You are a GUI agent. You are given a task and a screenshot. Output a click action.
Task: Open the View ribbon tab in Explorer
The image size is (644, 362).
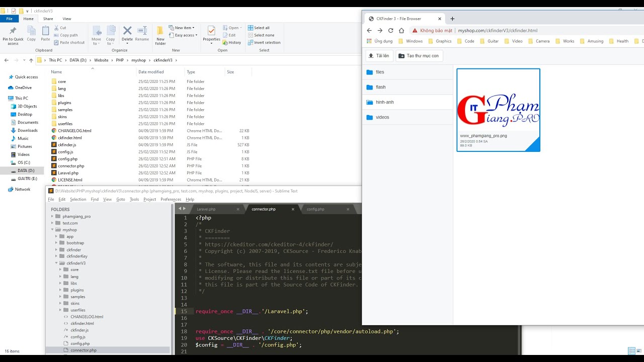click(66, 18)
